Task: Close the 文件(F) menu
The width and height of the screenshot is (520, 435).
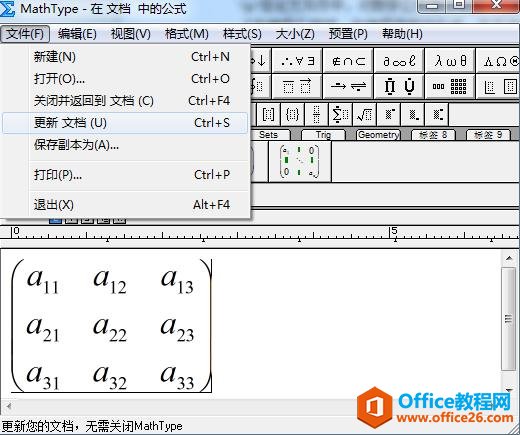Action: click(25, 34)
